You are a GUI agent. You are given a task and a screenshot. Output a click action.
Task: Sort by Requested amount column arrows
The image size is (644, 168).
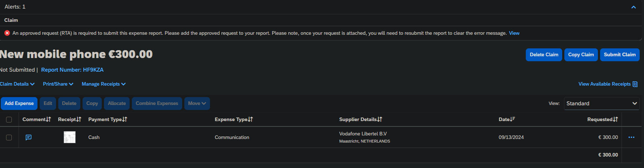615,119
